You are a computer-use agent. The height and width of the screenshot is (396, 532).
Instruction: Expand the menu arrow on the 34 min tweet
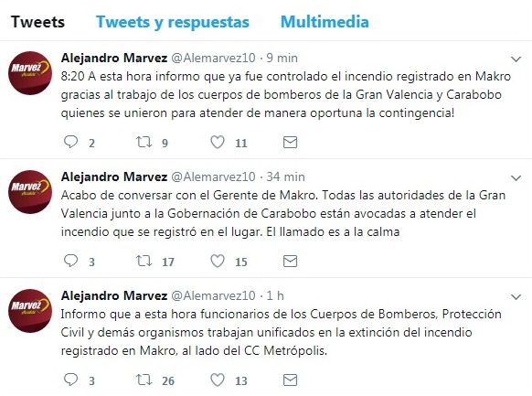click(516, 177)
